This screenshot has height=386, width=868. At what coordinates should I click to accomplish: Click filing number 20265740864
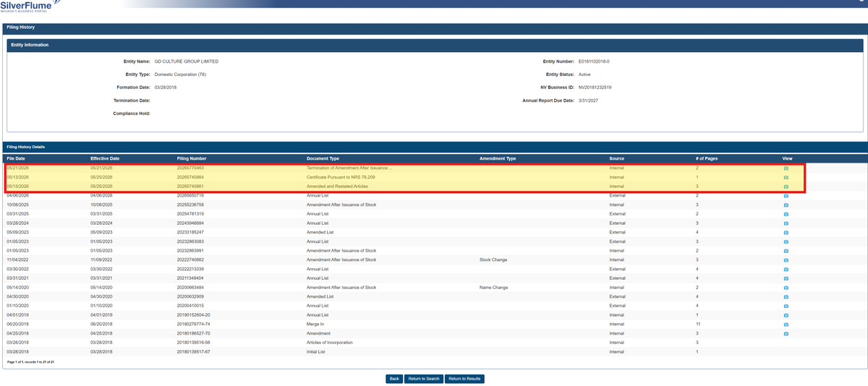pos(190,177)
